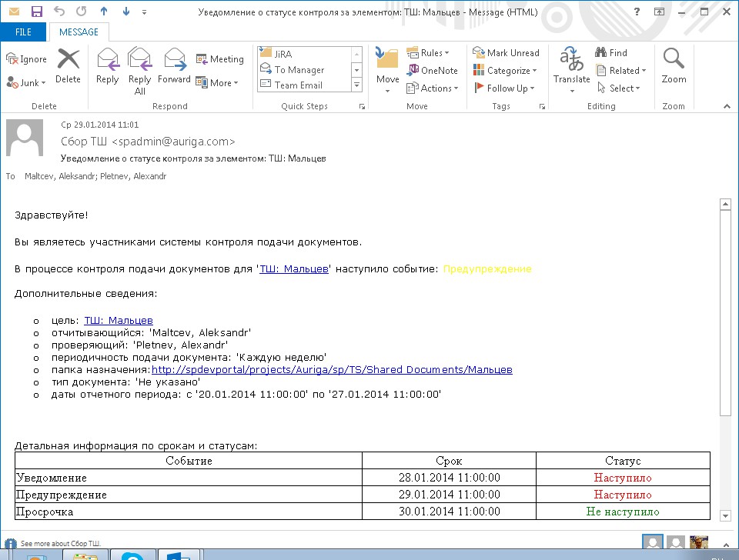Go to the next item
The height and width of the screenshot is (560, 739).
125,12
